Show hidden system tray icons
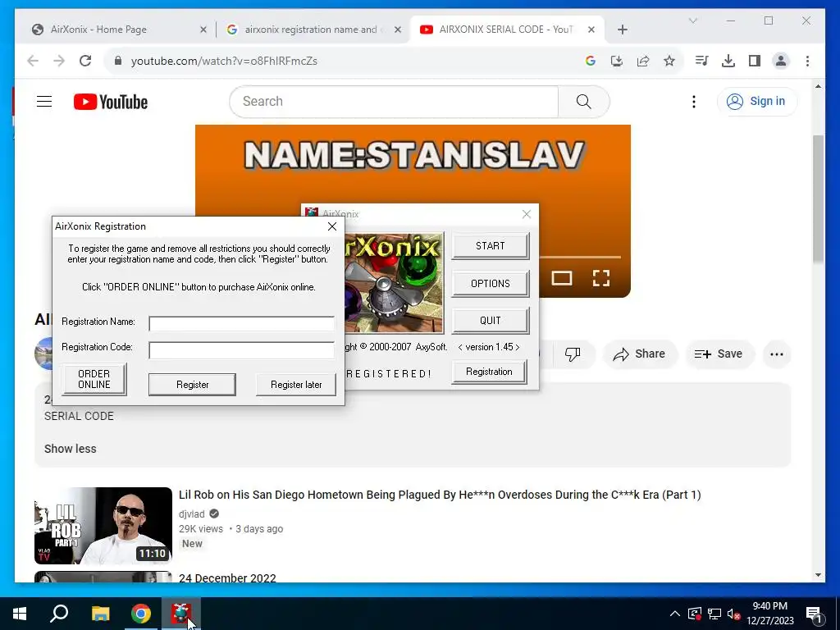Viewport: 840px width, 630px height. (675, 614)
